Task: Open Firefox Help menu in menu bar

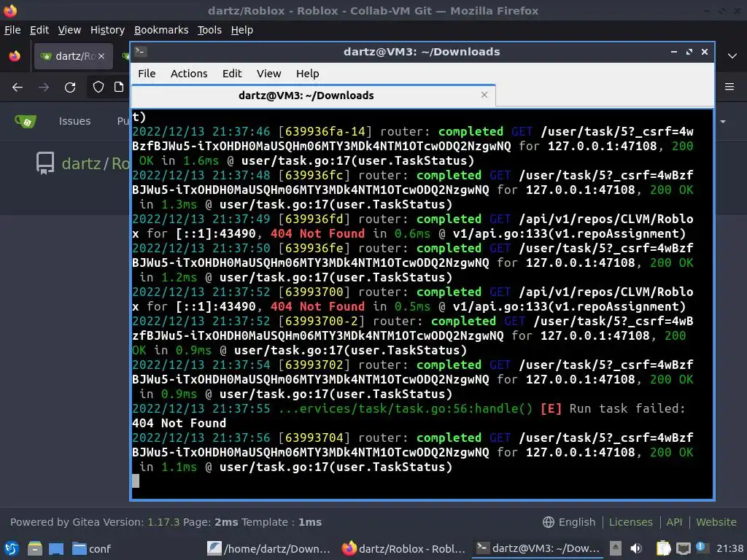Action: (x=242, y=30)
